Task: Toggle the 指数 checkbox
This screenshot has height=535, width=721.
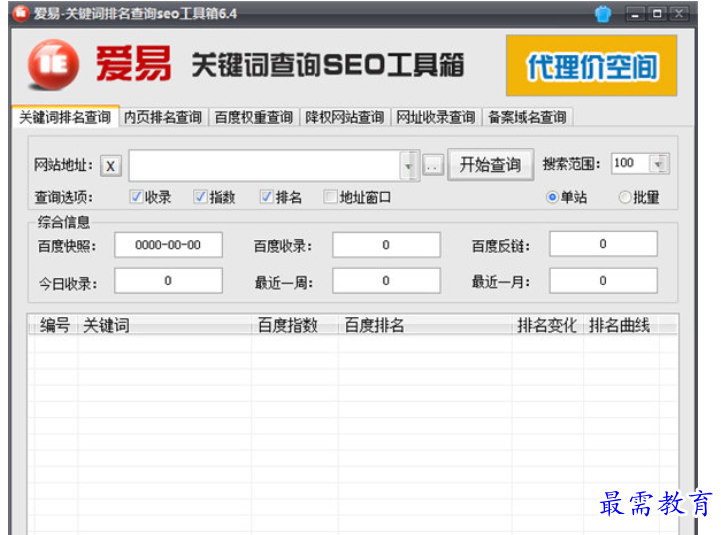Action: click(x=200, y=197)
